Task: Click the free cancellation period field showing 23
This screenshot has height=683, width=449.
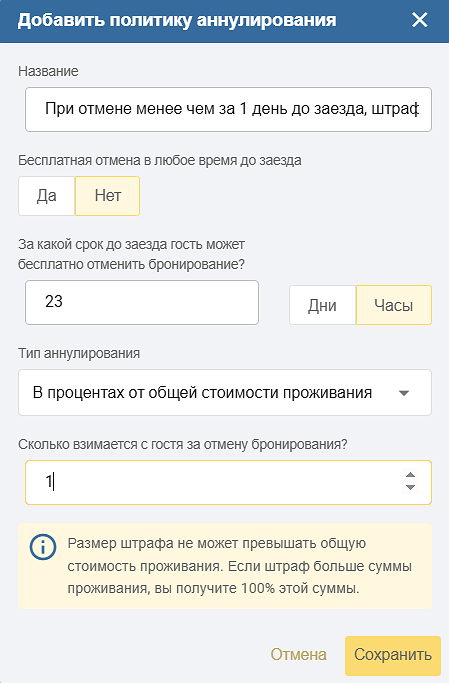Action: tap(142, 302)
